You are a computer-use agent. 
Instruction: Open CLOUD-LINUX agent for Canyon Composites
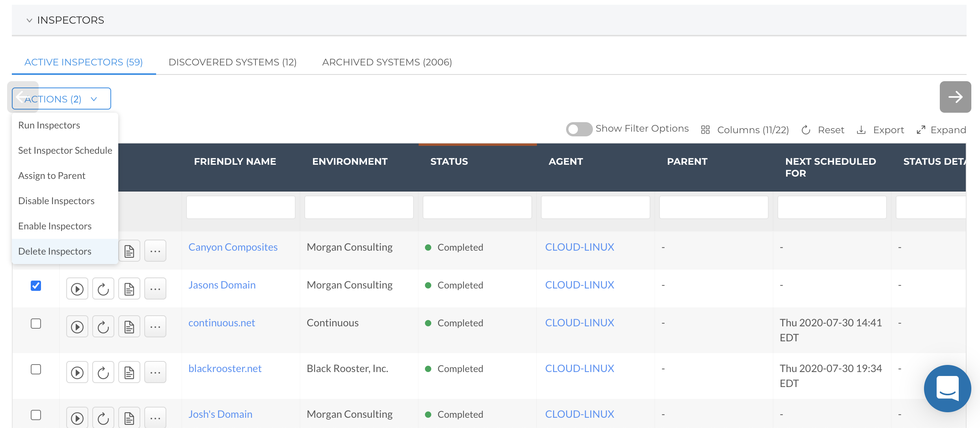(x=579, y=247)
